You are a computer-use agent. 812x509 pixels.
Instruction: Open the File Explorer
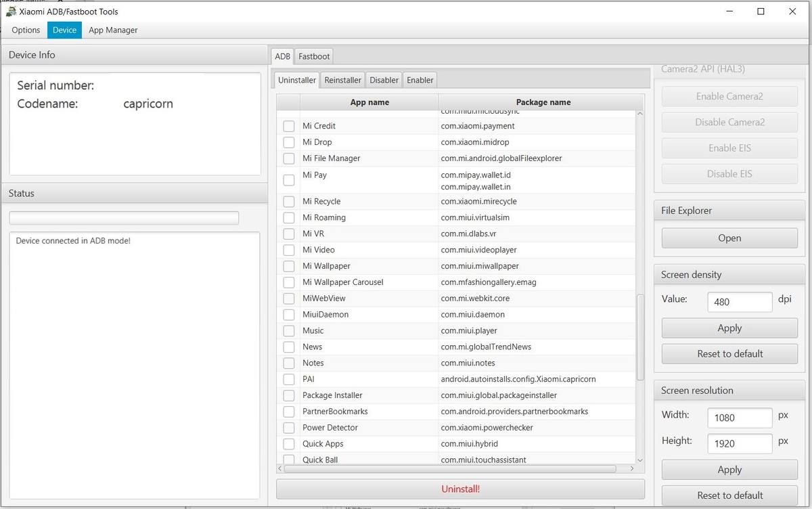729,238
